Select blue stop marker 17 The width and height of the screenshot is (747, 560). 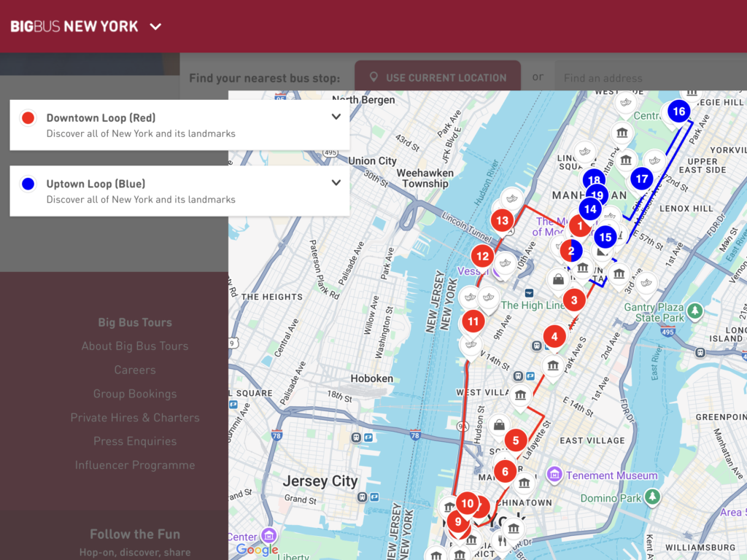pos(642,179)
